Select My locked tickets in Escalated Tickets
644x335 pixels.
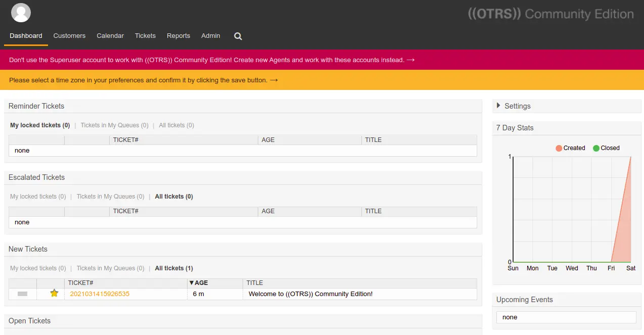click(x=38, y=197)
